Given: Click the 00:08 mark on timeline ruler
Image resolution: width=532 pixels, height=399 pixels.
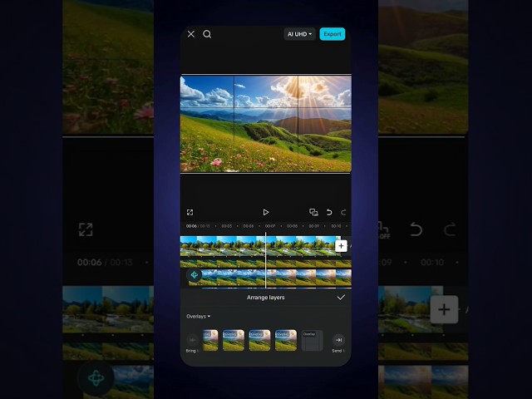Looking at the screenshot, I should tap(292, 226).
